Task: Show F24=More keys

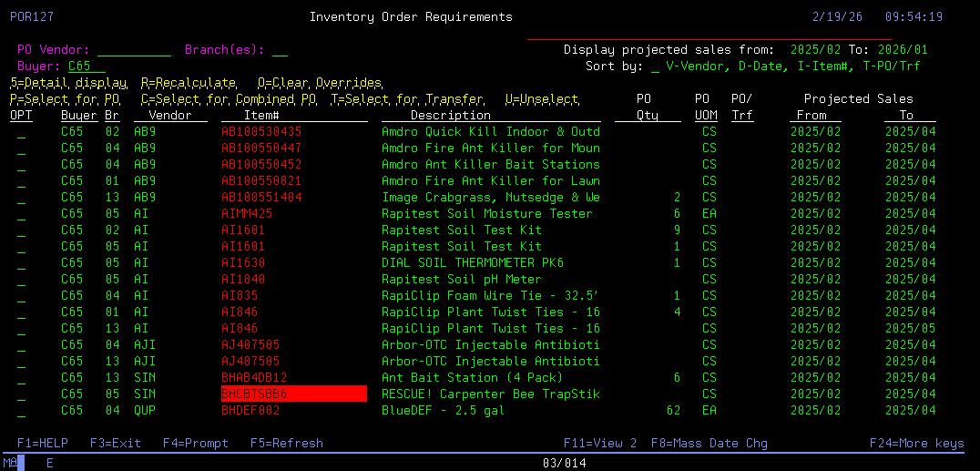Action: (916, 444)
